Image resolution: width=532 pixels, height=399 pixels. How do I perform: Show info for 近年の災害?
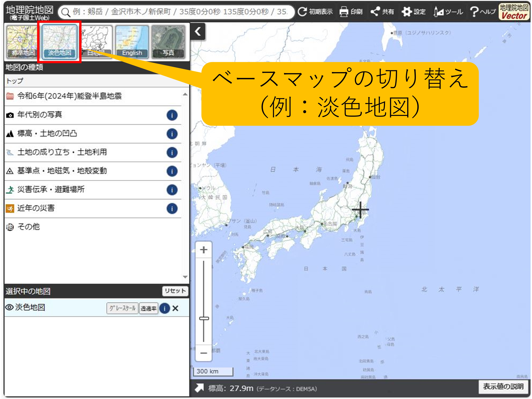(172, 209)
